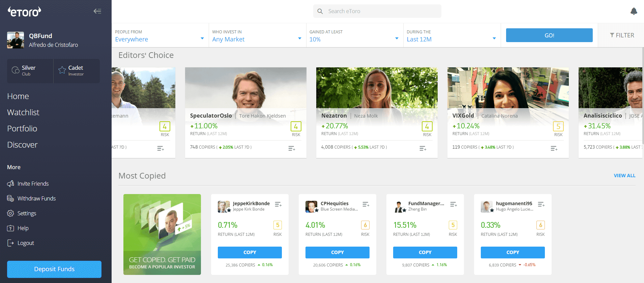
Task: Click the filter funnel icon
Action: 612,35
